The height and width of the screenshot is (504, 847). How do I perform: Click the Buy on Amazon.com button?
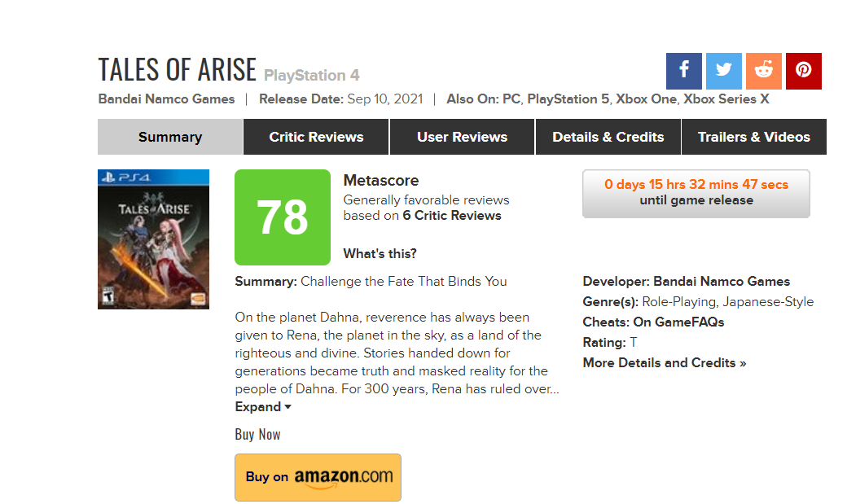[x=318, y=477]
